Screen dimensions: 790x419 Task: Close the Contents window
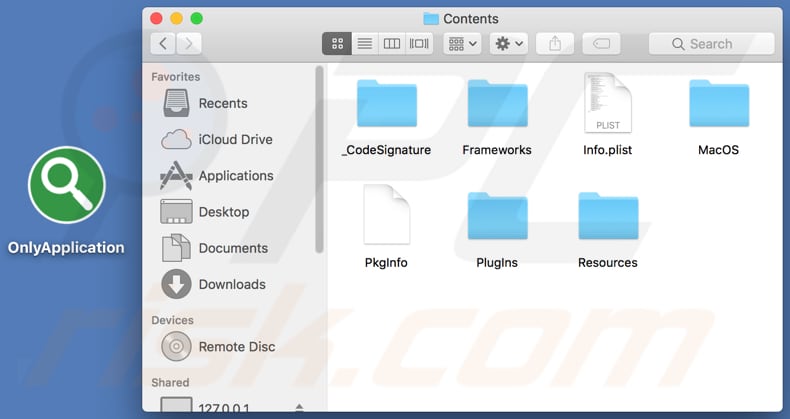[157, 19]
